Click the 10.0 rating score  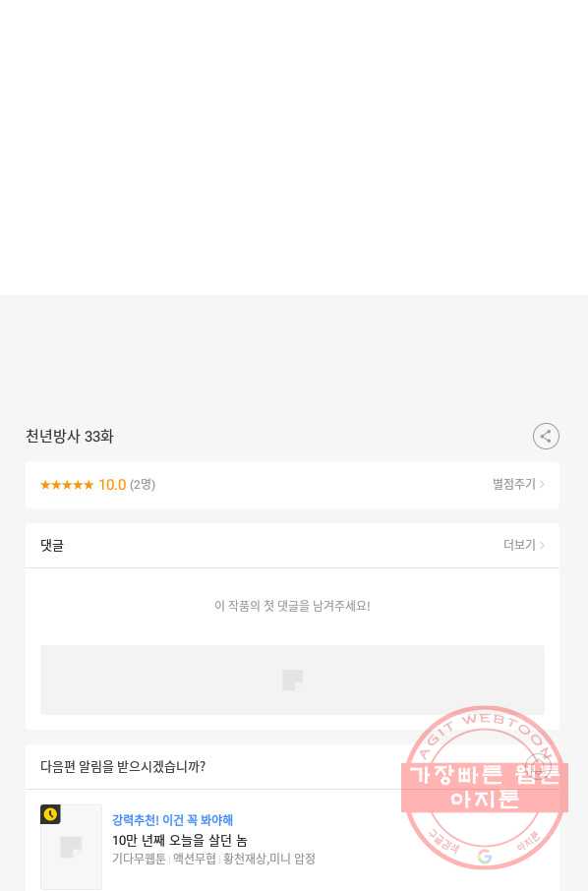[x=112, y=485]
